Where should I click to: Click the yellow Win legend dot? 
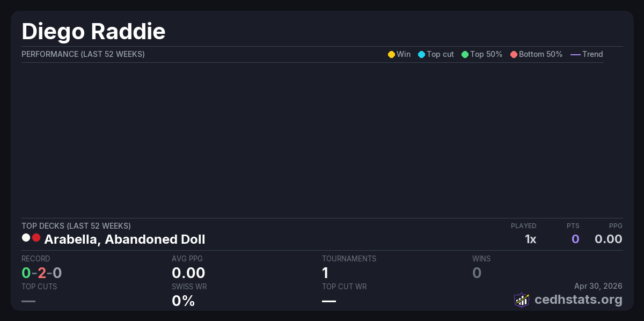(x=391, y=54)
